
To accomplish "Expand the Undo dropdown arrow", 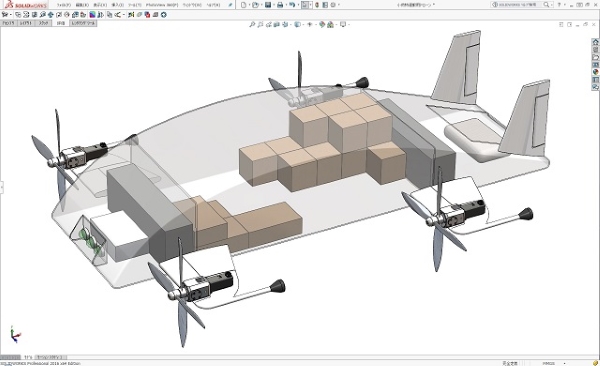I will click(x=298, y=5).
